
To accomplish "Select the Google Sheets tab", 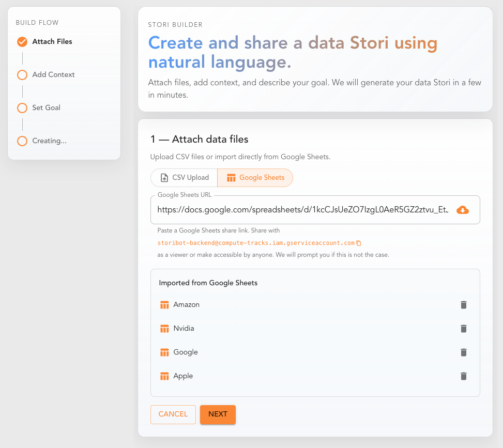I will pyautogui.click(x=255, y=178).
